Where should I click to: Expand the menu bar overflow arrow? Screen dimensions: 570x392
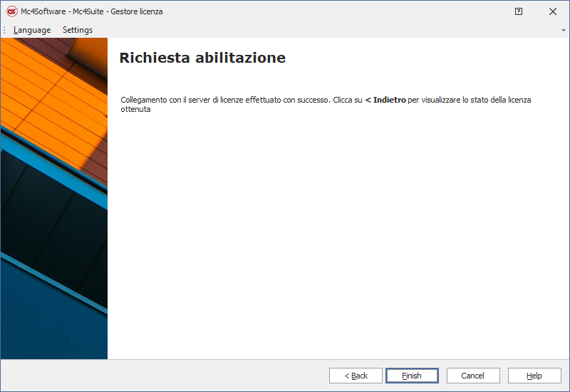564,31
